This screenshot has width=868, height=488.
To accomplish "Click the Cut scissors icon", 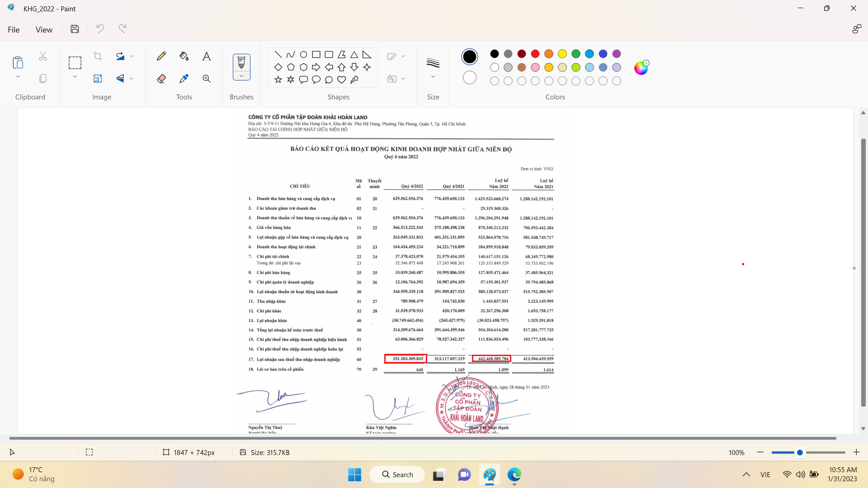I will [43, 56].
